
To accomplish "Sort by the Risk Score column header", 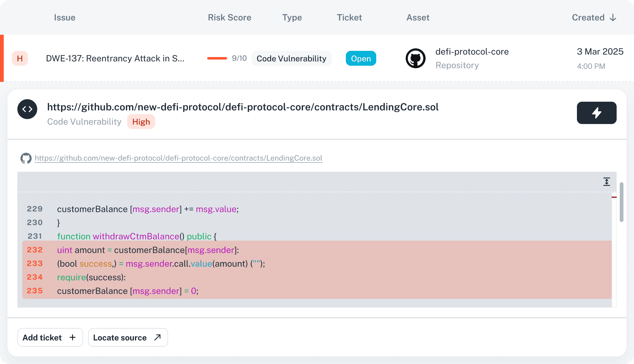I will tap(229, 18).
